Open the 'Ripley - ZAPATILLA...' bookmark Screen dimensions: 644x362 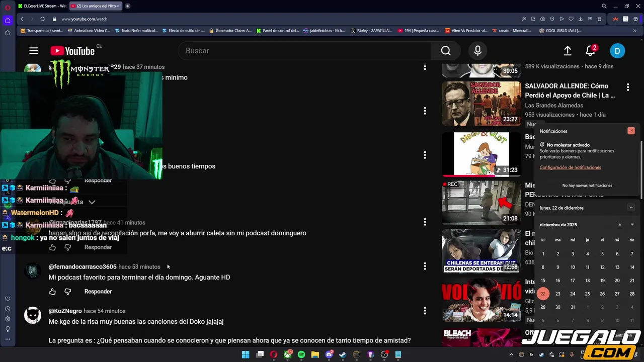pyautogui.click(x=371, y=31)
